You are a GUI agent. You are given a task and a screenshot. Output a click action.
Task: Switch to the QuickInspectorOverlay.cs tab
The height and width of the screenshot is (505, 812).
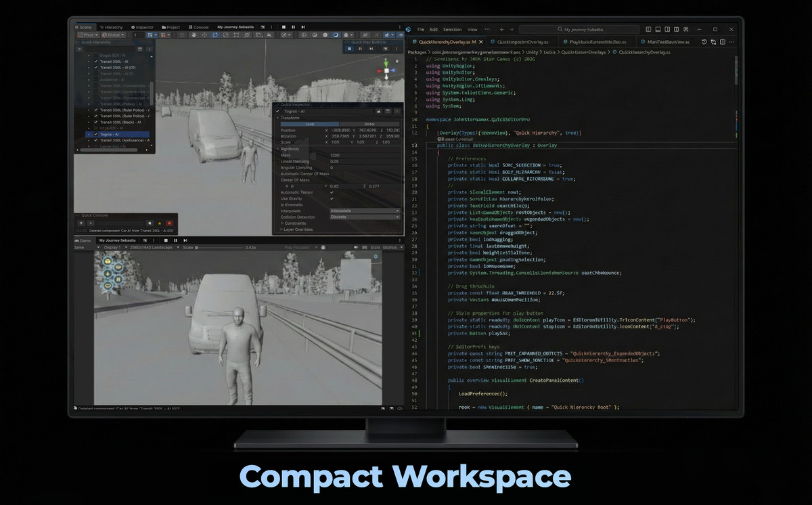[522, 41]
